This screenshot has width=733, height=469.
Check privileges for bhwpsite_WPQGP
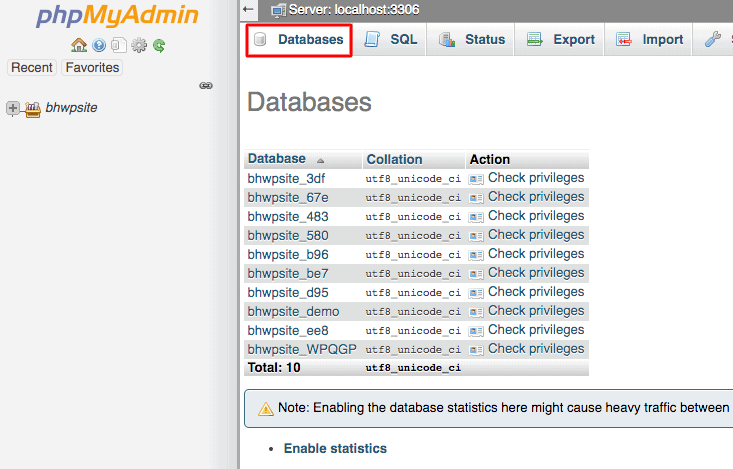click(536, 349)
